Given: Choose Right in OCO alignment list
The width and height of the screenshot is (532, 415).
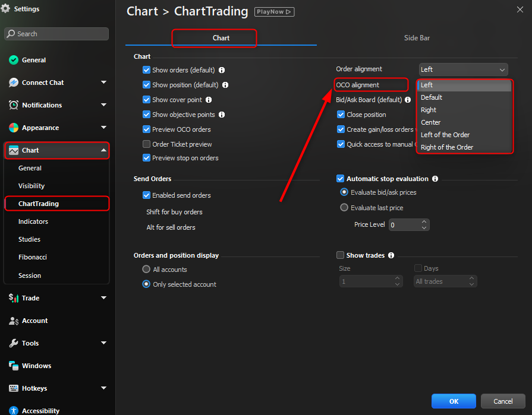Looking at the screenshot, I should coord(464,110).
